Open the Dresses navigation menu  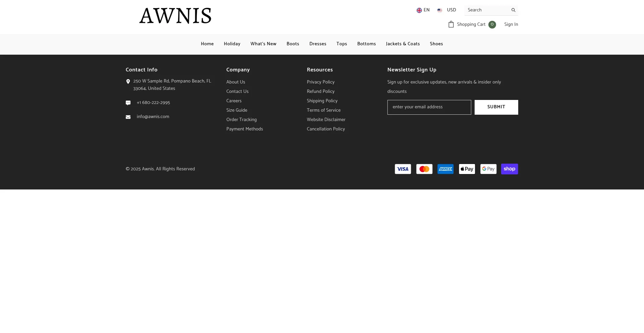318,44
